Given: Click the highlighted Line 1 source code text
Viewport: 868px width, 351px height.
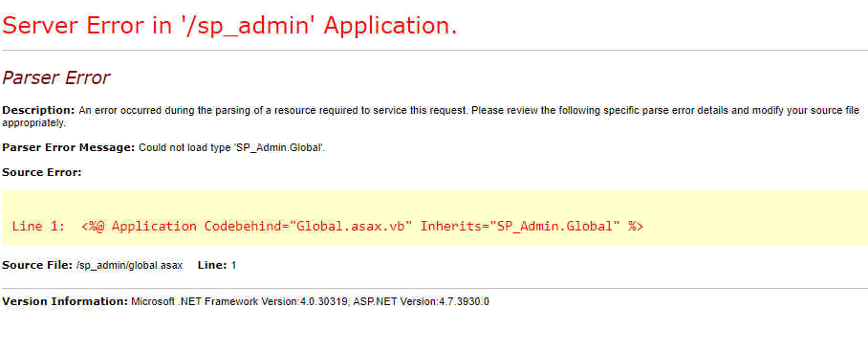Looking at the screenshot, I should click(x=328, y=226).
